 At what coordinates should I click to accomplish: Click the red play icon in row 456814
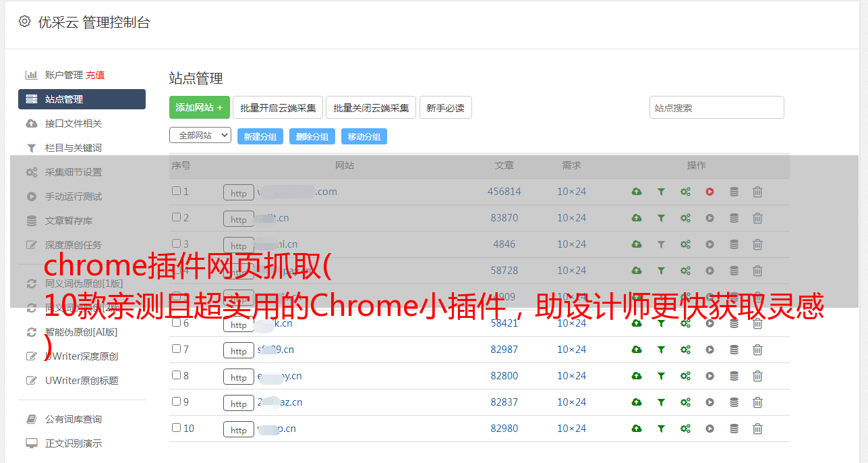[710, 192]
